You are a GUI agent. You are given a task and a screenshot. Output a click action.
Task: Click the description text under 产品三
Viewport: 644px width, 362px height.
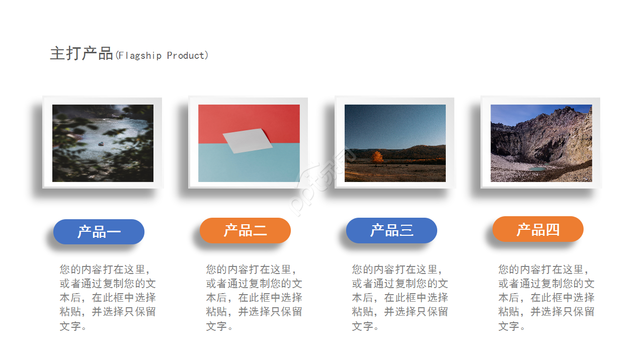point(400,298)
